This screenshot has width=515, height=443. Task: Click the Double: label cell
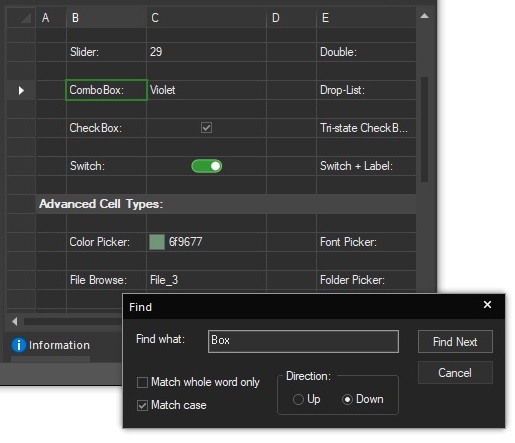pyautogui.click(x=366, y=52)
